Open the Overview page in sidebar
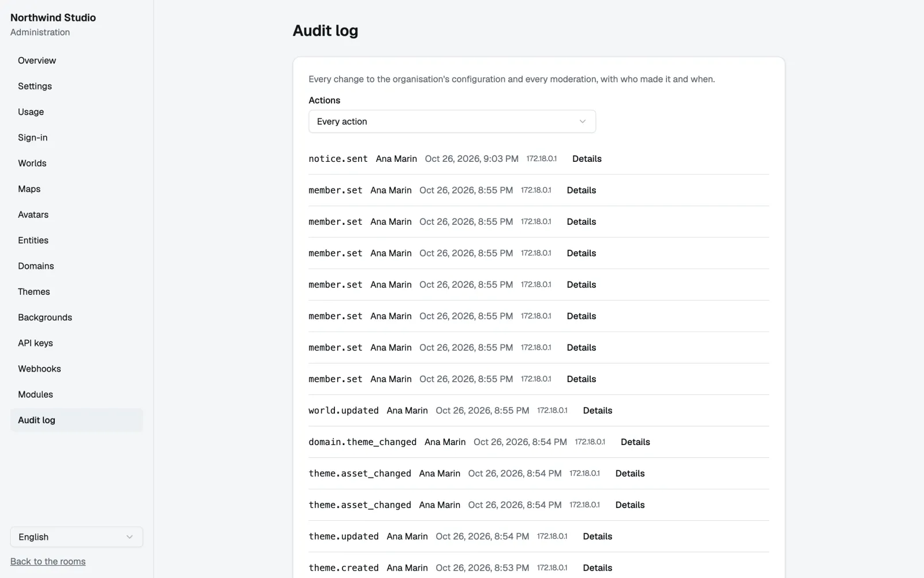Screen dimensions: 924x578 click(76, 61)
